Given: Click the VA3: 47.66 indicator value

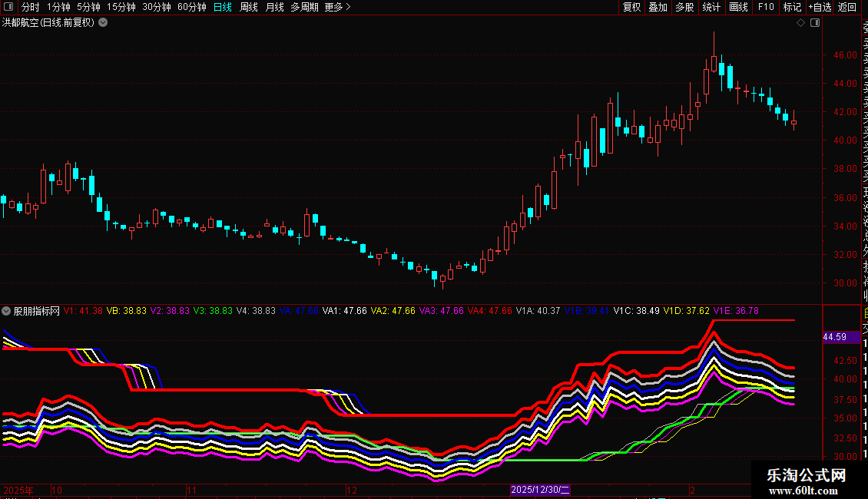Looking at the screenshot, I should [441, 311].
